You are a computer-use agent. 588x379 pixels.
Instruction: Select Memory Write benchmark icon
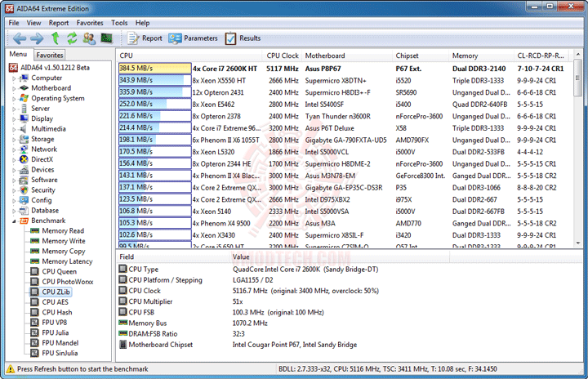35,241
